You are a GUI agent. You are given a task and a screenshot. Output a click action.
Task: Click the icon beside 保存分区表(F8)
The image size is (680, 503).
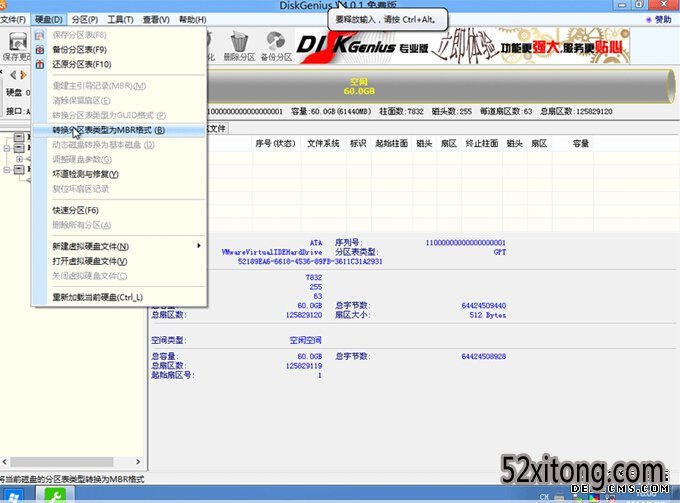(40, 36)
